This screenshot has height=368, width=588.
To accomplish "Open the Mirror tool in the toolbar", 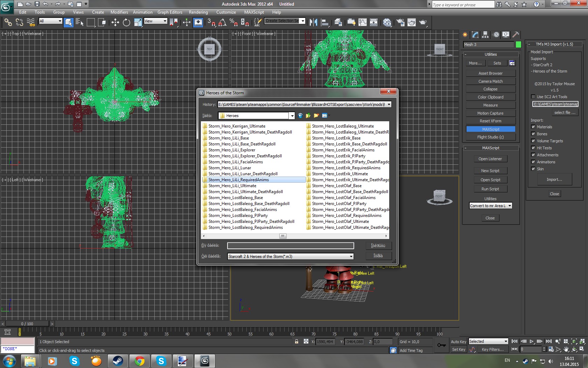I will point(313,23).
